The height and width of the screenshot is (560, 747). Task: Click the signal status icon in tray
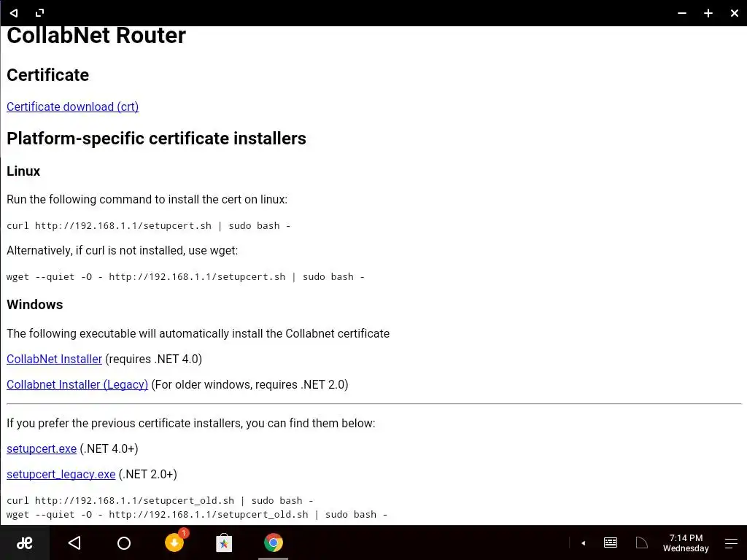coord(642,542)
